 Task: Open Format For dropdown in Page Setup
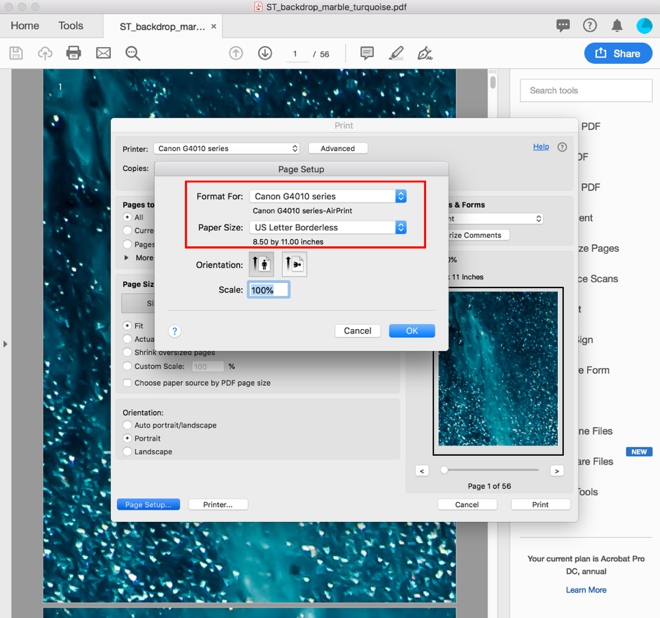click(328, 196)
